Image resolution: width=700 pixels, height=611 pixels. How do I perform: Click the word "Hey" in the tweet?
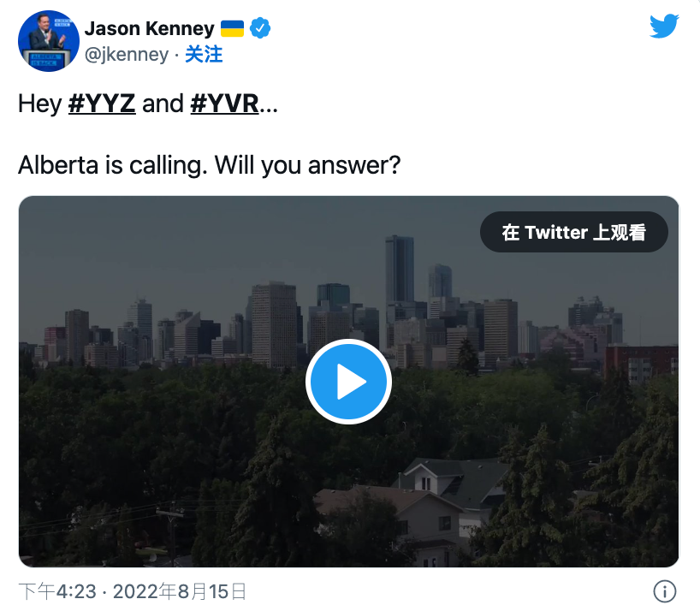[x=39, y=104]
